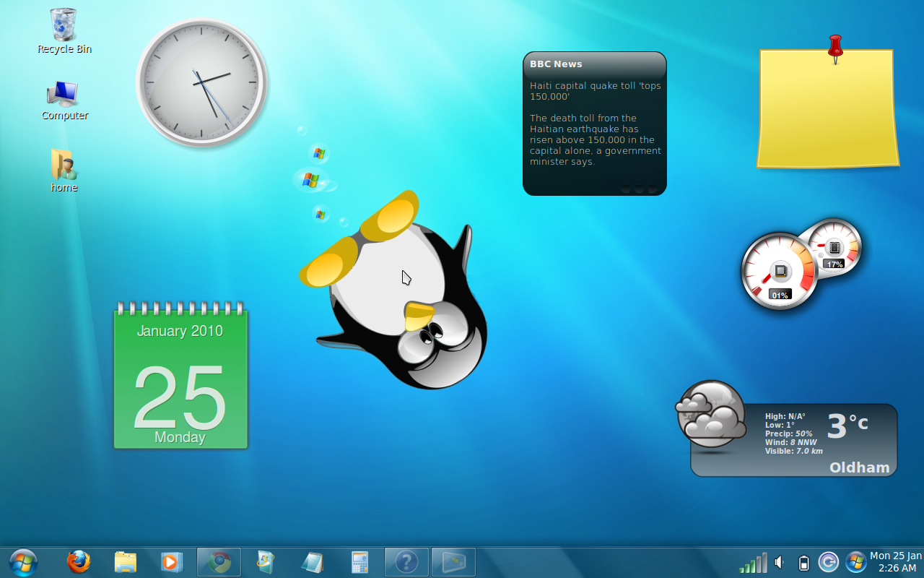
Task: Click the volume speaker tray icon
Action: click(x=779, y=562)
